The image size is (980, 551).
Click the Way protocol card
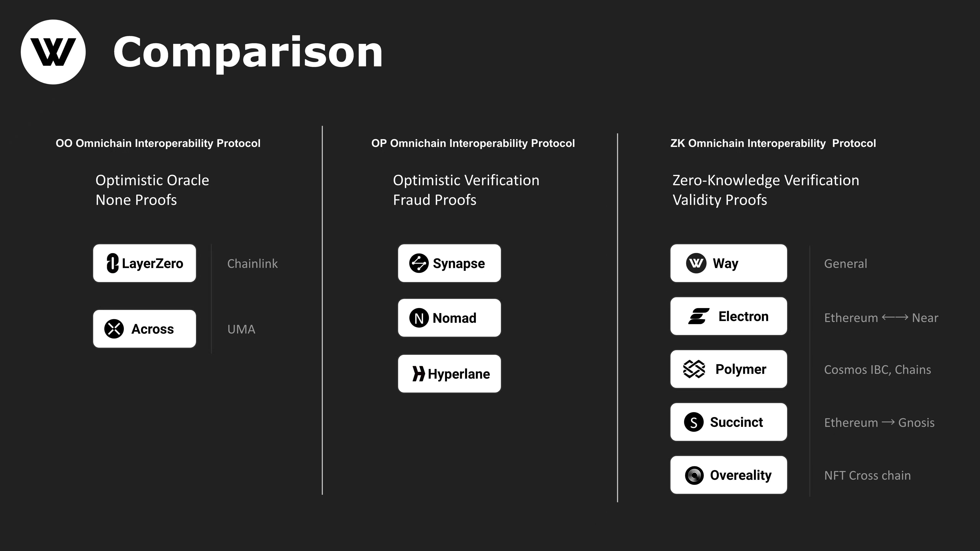(728, 263)
